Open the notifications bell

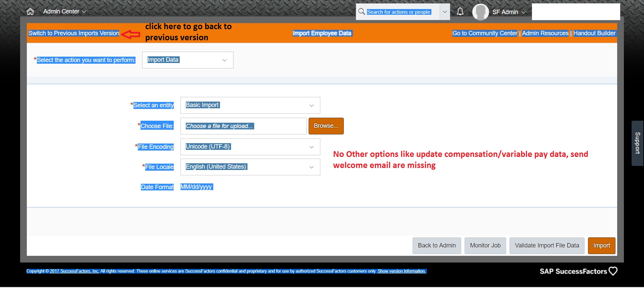(x=460, y=12)
